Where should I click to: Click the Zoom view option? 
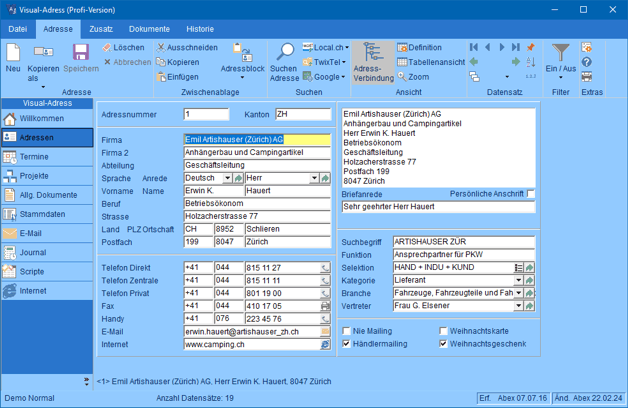[x=413, y=76]
